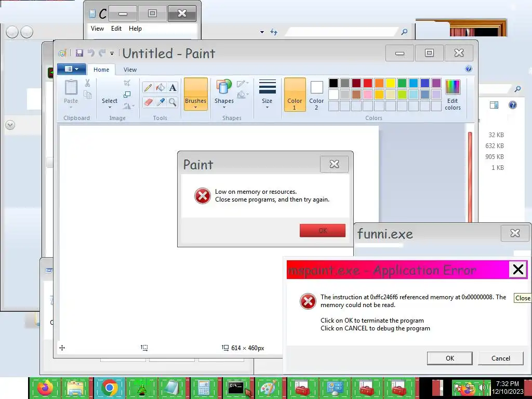Viewport: 532px width, 399px height.
Task: Pick the yellow color swatch
Action: [x=391, y=83]
